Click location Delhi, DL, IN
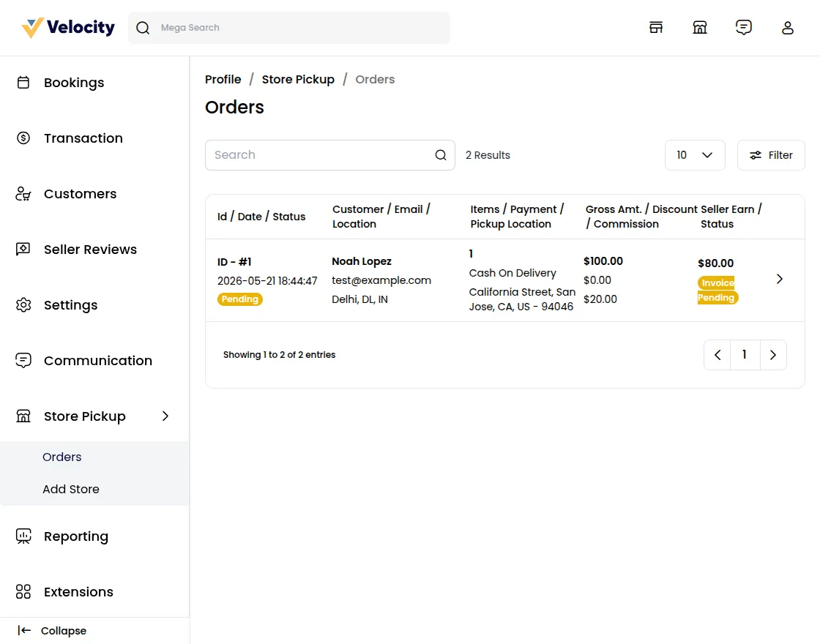The width and height of the screenshot is (820, 644). (x=359, y=299)
